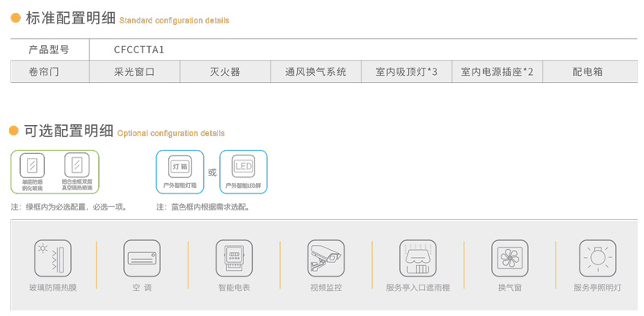Select the 灯箱 outdoor smart lightbox icon
Screen dimensions: 644x316
point(180,167)
